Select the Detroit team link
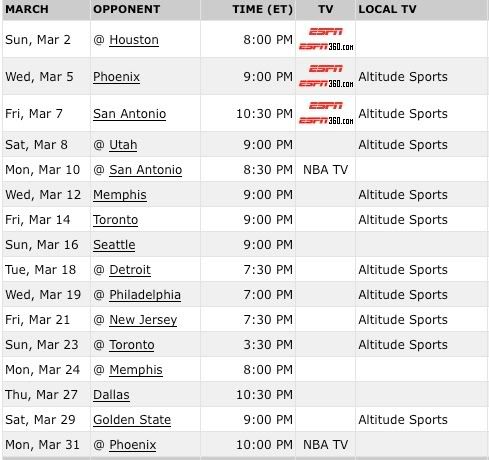Screen dimensions: 489x460 tap(130, 270)
